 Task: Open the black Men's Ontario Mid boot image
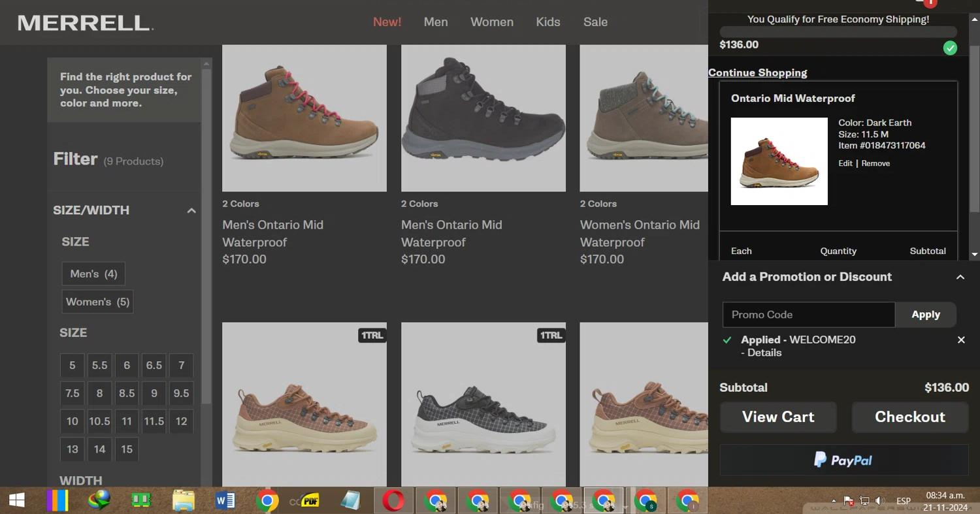coord(483,118)
